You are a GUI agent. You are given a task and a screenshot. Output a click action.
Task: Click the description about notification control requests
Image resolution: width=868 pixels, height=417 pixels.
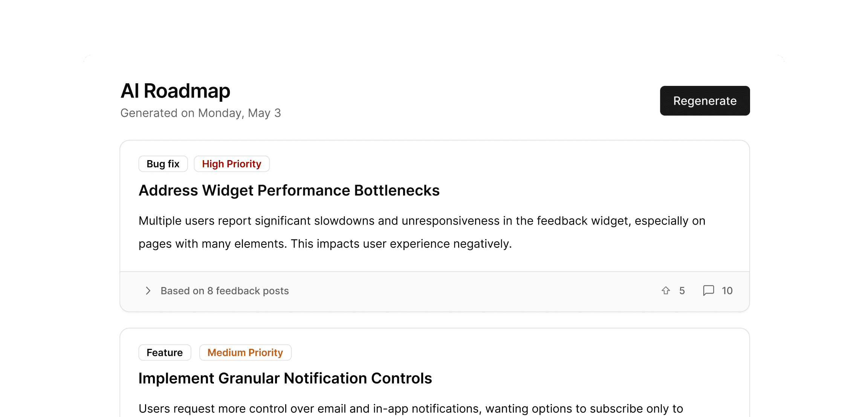411,409
